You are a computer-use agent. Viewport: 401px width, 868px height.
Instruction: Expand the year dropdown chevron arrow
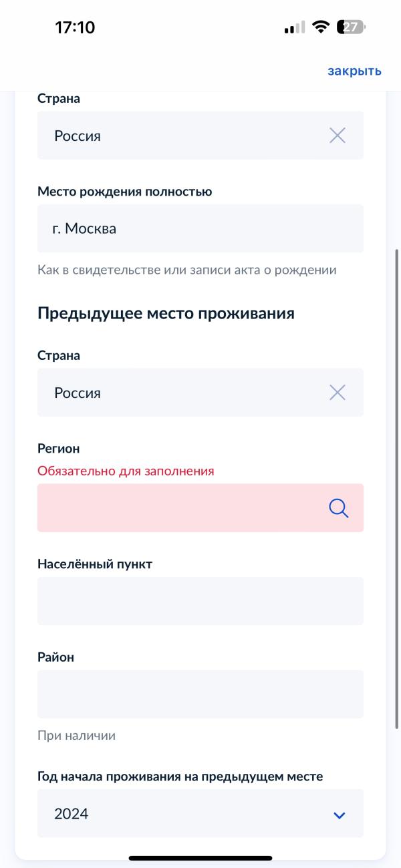click(x=340, y=815)
